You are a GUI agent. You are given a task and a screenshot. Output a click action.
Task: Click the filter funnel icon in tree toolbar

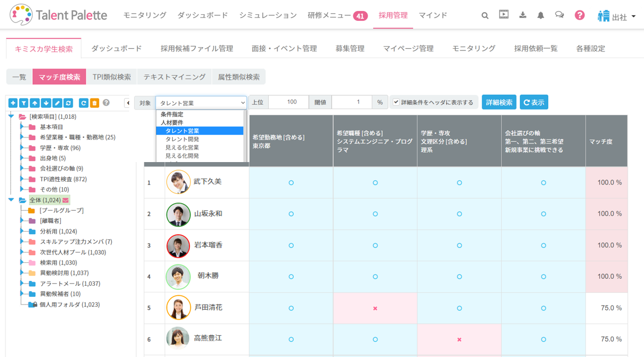tap(24, 103)
